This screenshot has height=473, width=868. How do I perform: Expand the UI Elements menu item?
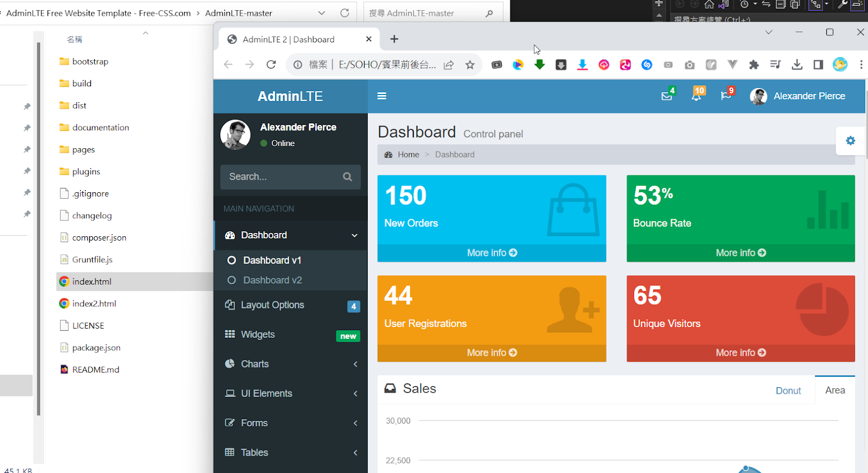[x=290, y=394]
